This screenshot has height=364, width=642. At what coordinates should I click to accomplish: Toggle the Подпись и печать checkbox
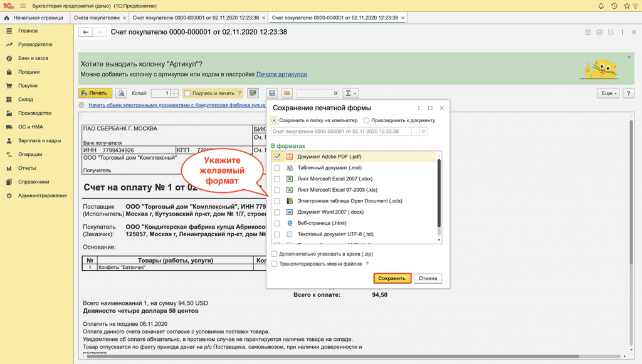[x=187, y=93]
